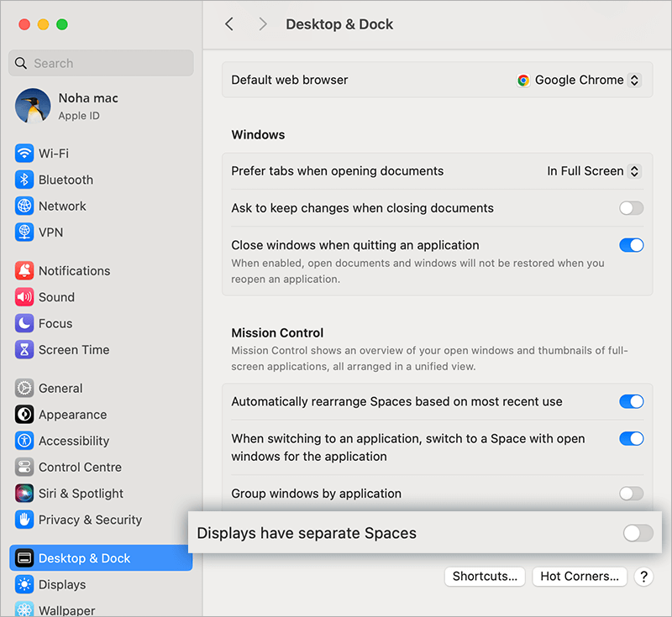Open Sound settings icon
The image size is (672, 617).
[x=24, y=297]
